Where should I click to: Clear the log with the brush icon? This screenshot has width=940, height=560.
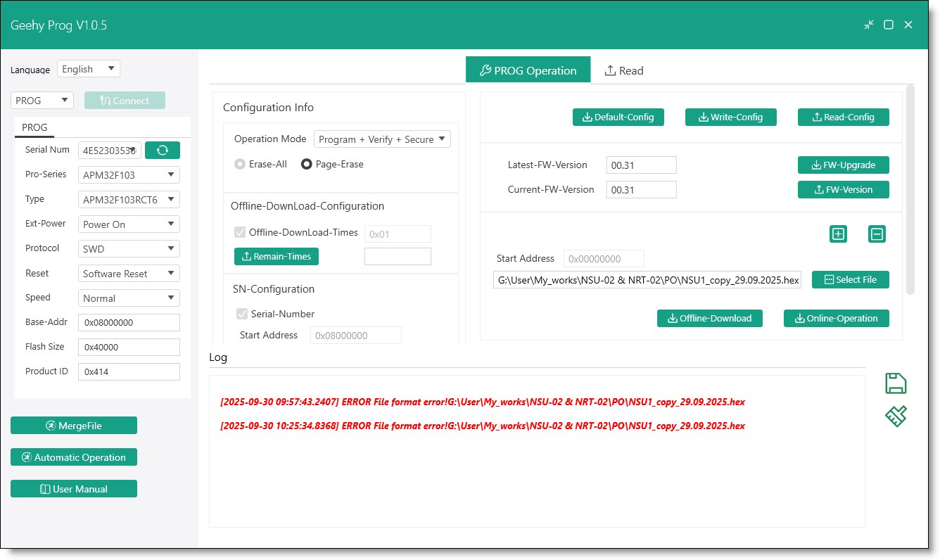point(895,416)
